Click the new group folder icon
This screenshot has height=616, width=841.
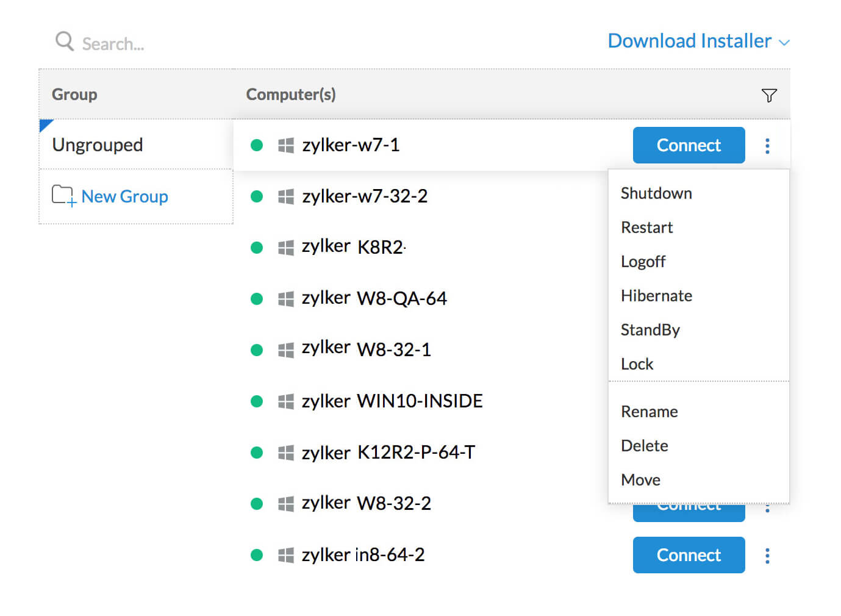pos(63,196)
